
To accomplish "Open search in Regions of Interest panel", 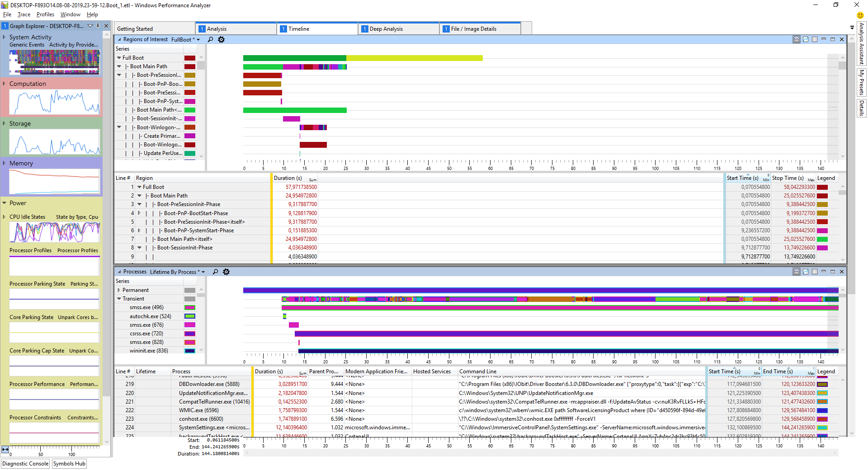I will point(210,39).
